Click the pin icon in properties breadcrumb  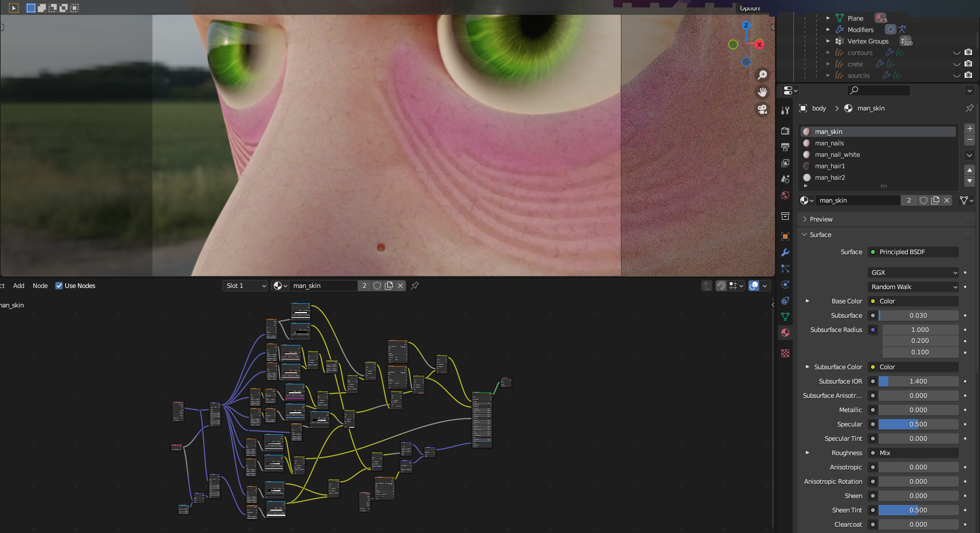click(x=969, y=108)
